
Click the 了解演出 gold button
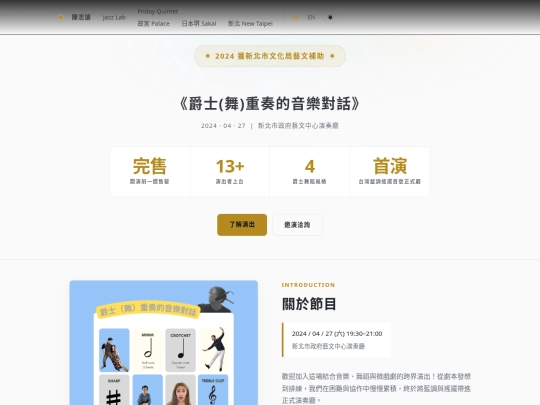coord(242,225)
